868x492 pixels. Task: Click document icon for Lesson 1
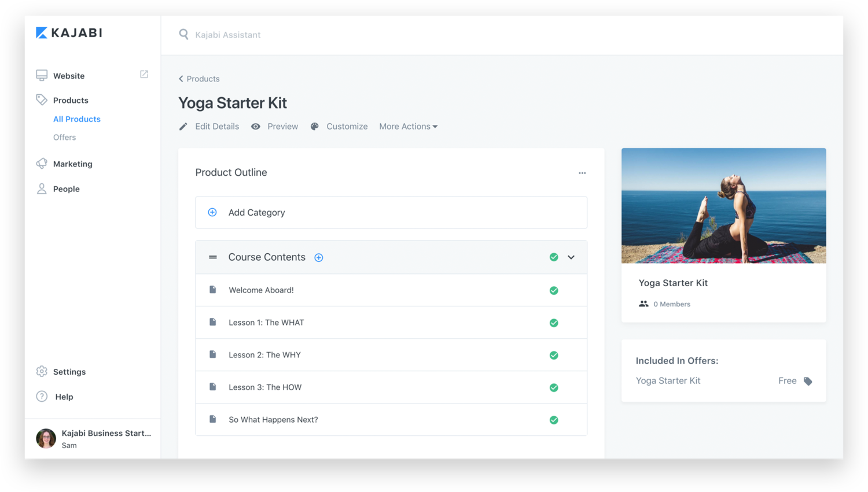(x=213, y=322)
